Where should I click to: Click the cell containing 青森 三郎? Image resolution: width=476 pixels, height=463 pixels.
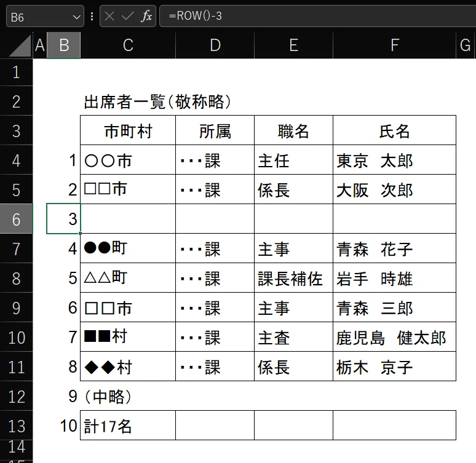395,307
